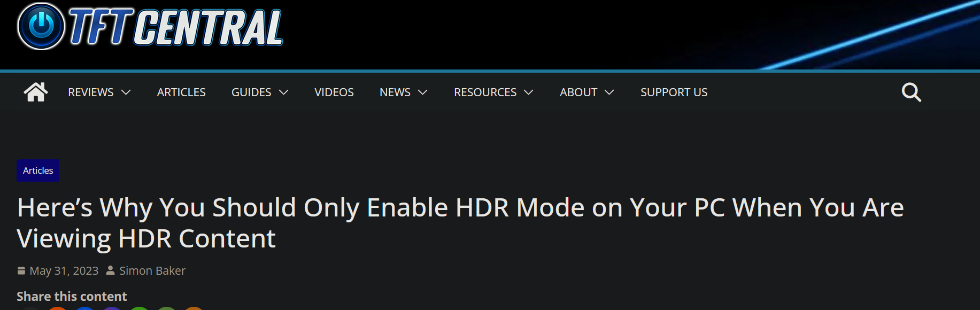Expand the Guides dropdown chevron
Screen dimensions: 980x310
(x=284, y=92)
